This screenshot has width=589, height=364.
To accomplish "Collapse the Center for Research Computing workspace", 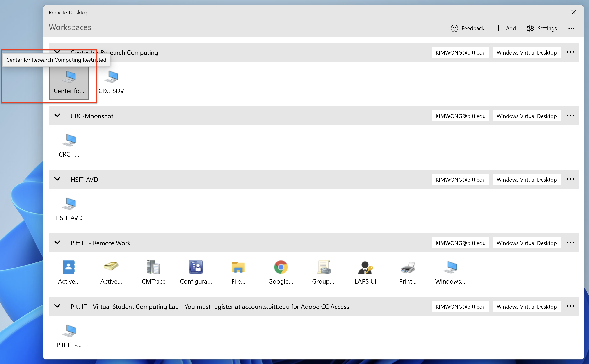I will [57, 52].
